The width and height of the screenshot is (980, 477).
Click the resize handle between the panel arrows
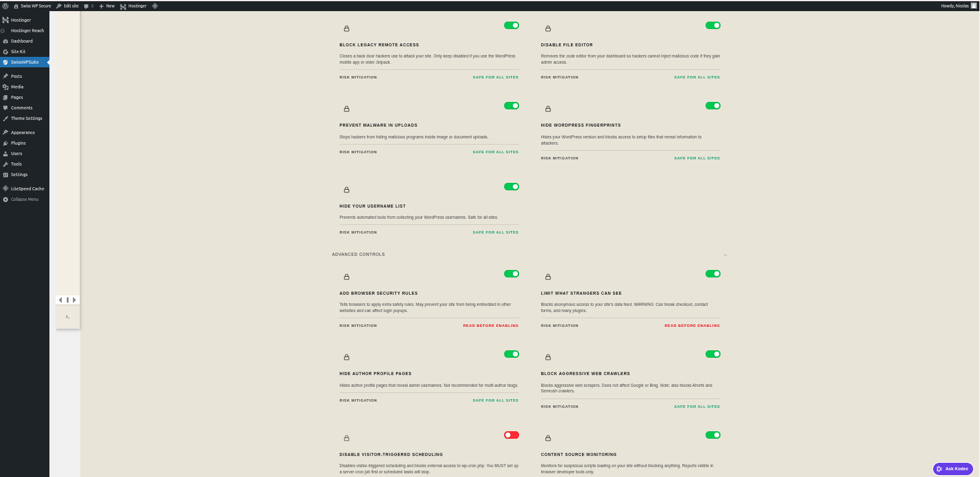pos(67,300)
